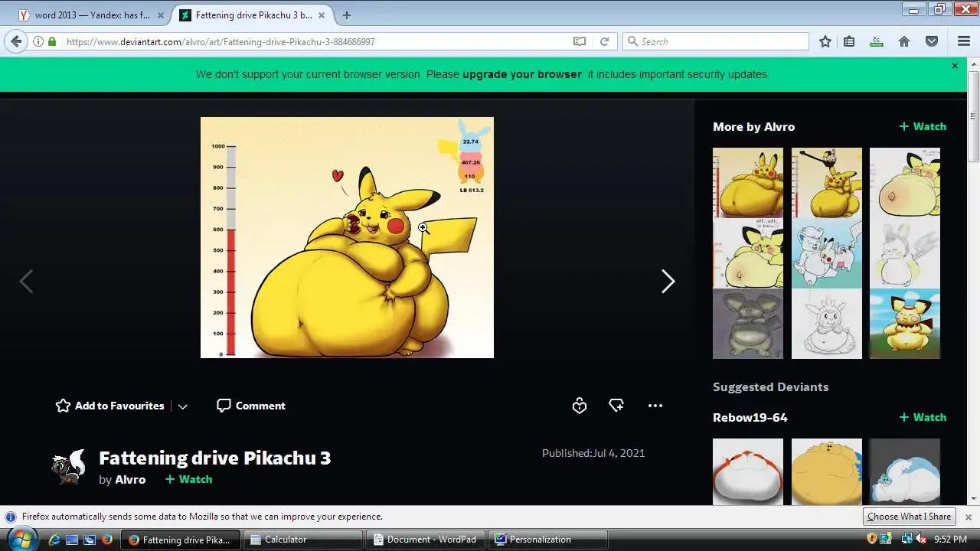Watch Alvro beside the author name

click(x=189, y=479)
